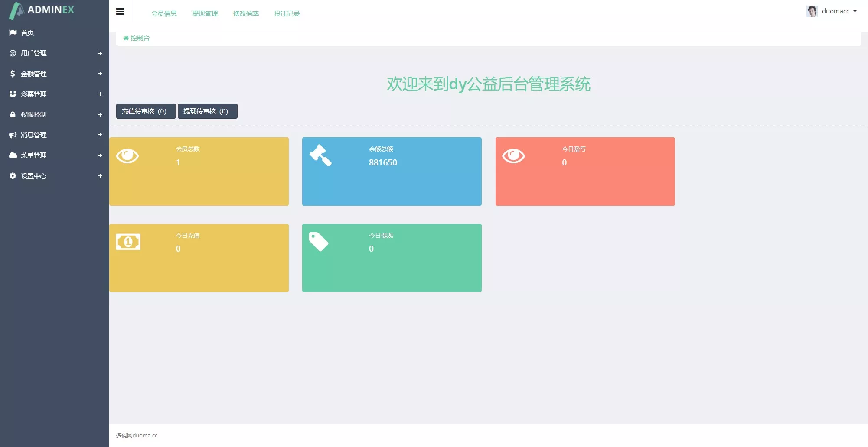Click the eye icon on 今日盈亏 card
The height and width of the screenshot is (447, 868).
[x=513, y=156]
